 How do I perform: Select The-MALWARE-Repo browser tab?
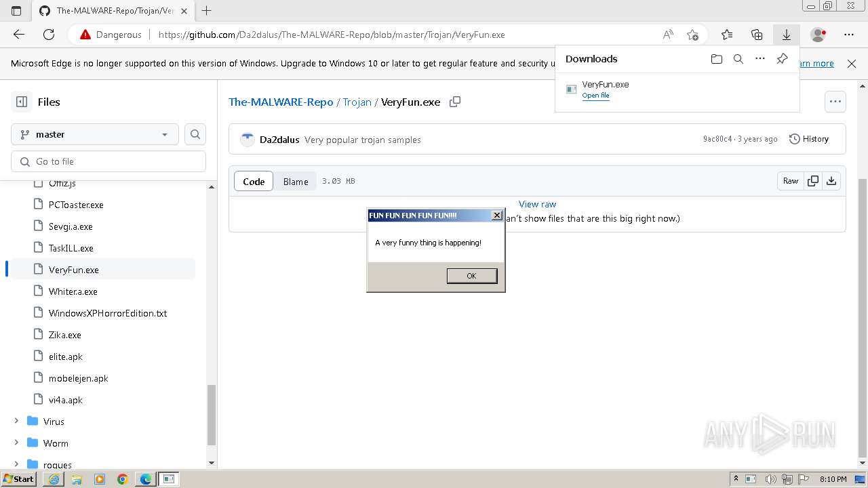coord(113,11)
